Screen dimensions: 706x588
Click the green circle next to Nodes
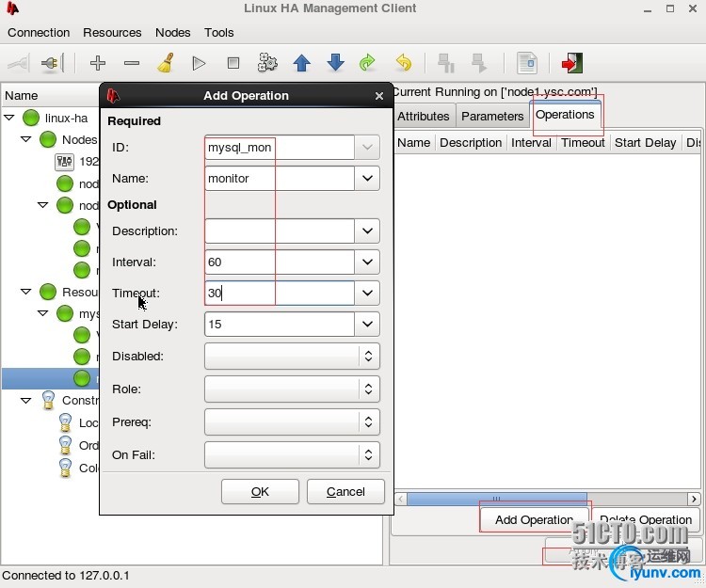pos(48,139)
